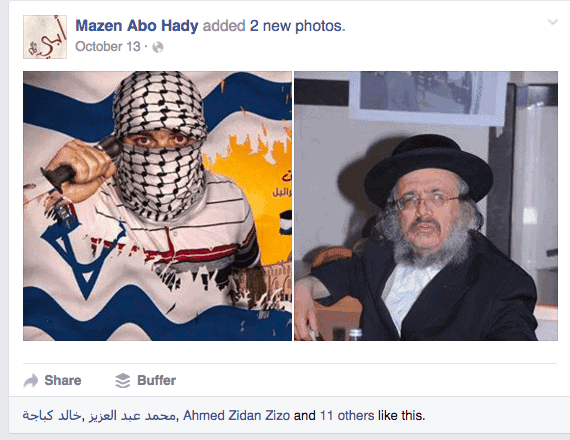Click the Share arrow icon
Screen dimensions: 570x440
(31, 381)
